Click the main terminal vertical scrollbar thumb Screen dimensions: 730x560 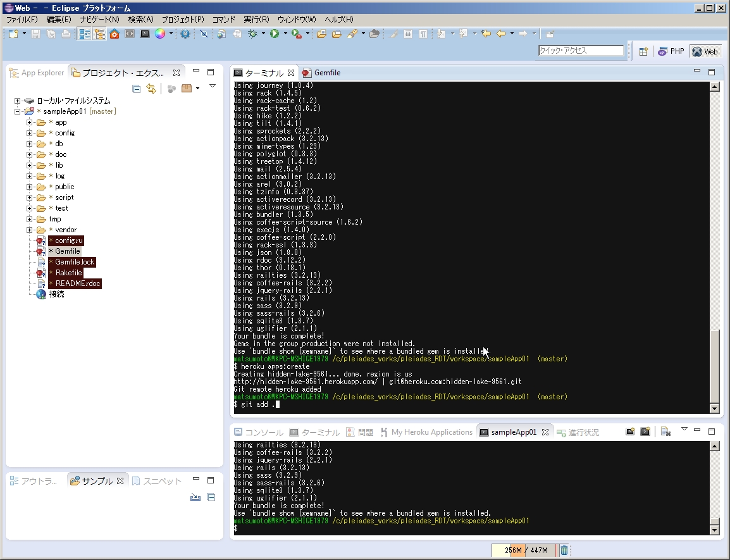(x=714, y=365)
